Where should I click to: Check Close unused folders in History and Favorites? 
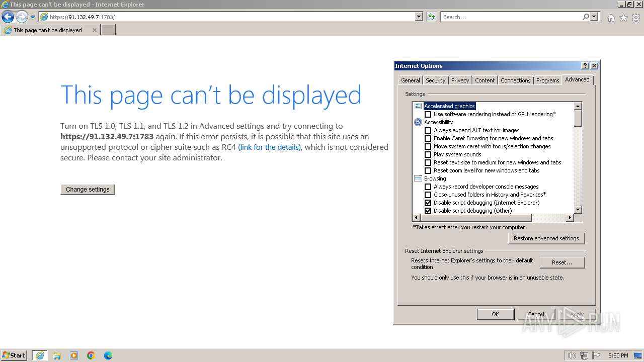(428, 195)
